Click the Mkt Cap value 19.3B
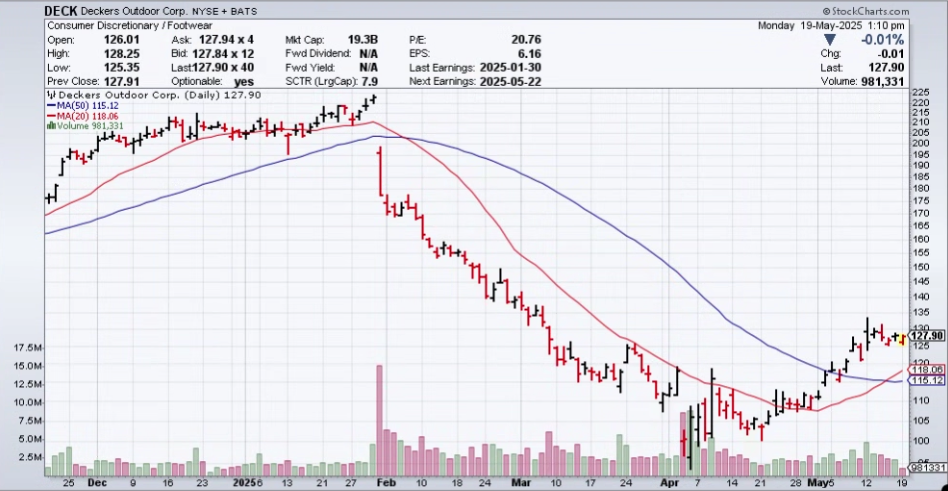 tap(358, 39)
